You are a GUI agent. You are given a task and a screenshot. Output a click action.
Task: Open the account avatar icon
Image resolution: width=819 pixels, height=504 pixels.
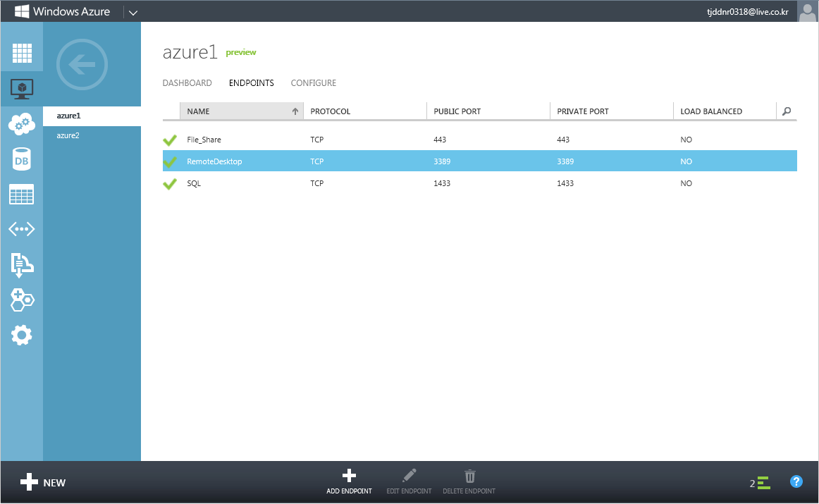(x=808, y=11)
